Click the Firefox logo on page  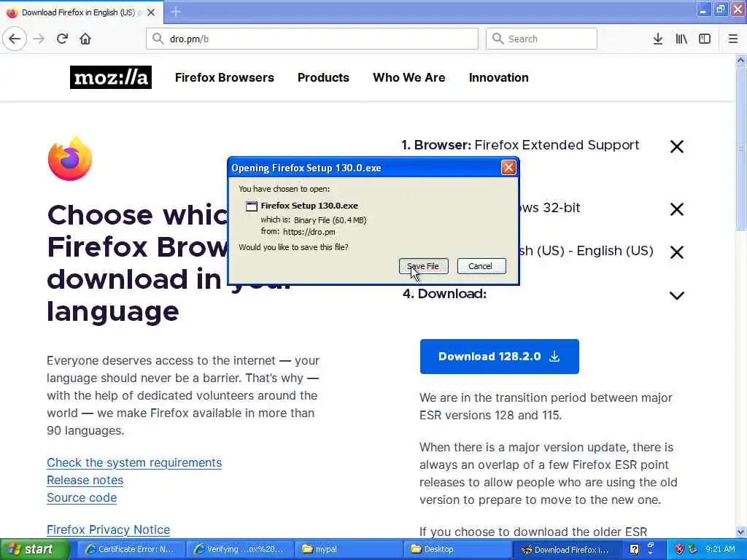70,159
